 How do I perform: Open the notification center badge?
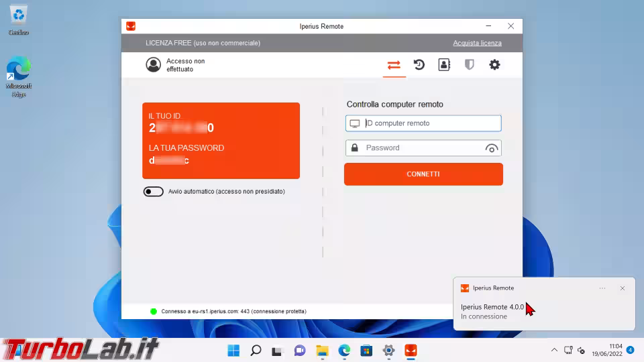[630, 350]
